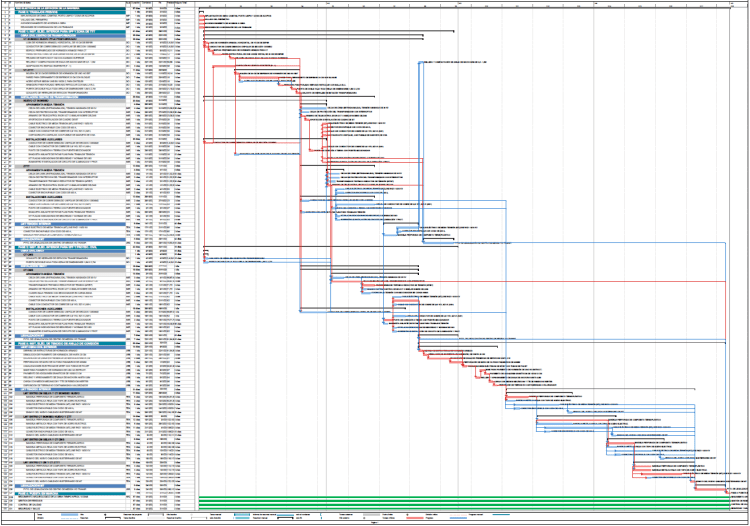Click the red critical task bar near chart top-left
This screenshot has height=526, width=750.
coord(201,16)
